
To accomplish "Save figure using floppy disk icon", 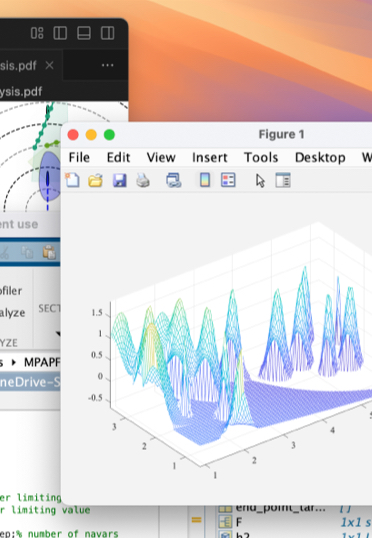I will point(119,180).
